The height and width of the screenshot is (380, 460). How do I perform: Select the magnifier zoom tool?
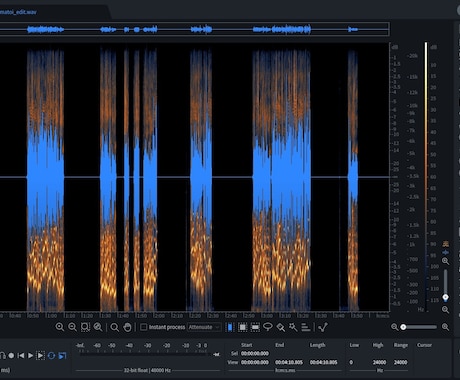coord(114,327)
